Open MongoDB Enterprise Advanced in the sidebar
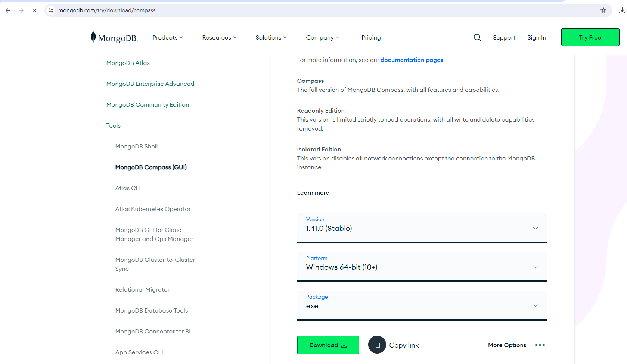The height and width of the screenshot is (364, 627). pyautogui.click(x=150, y=84)
